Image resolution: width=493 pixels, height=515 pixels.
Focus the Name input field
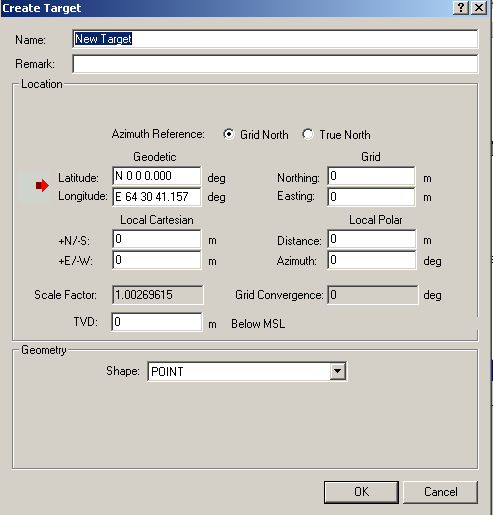pyautogui.click(x=275, y=39)
